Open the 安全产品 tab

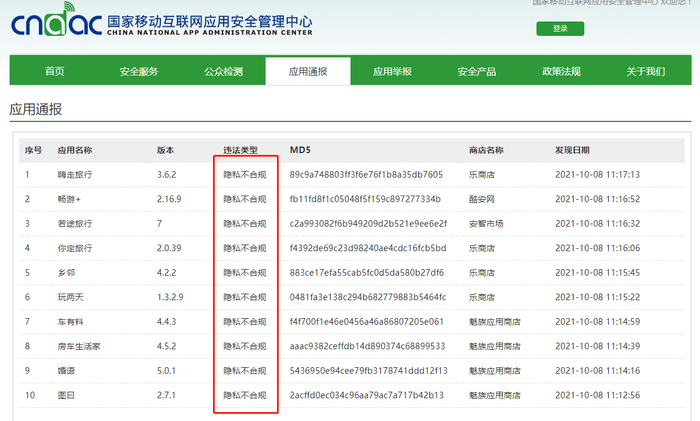tap(477, 71)
